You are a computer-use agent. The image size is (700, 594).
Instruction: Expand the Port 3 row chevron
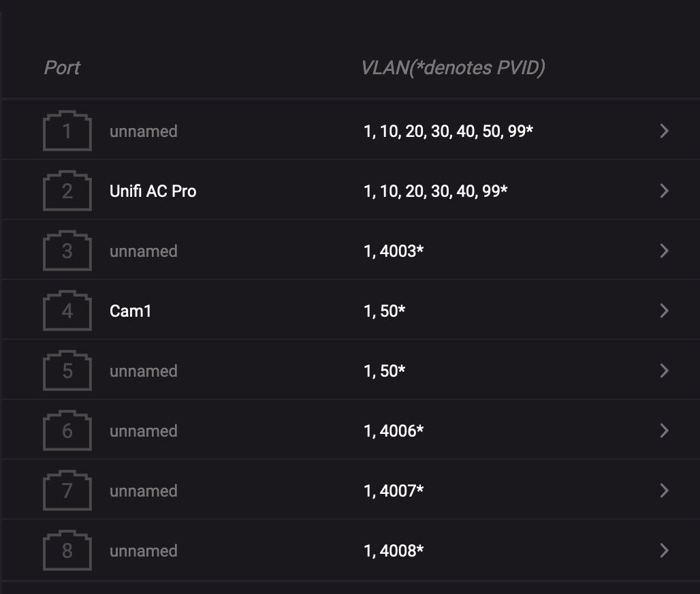(664, 251)
